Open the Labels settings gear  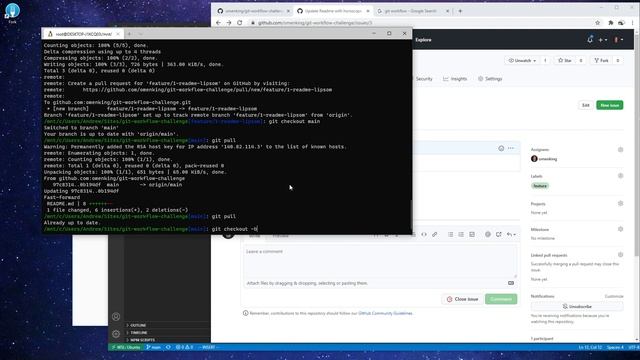[620, 176]
